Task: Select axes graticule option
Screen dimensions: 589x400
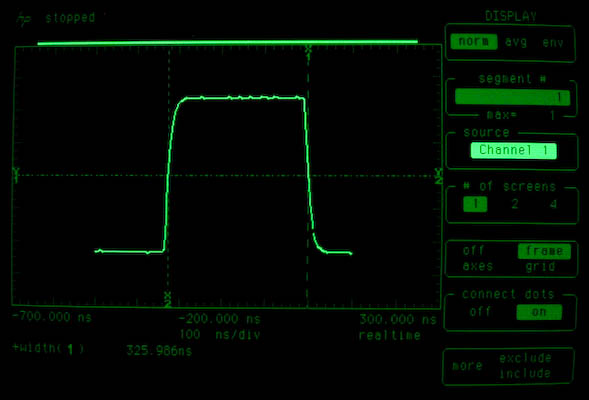Action: (x=478, y=266)
